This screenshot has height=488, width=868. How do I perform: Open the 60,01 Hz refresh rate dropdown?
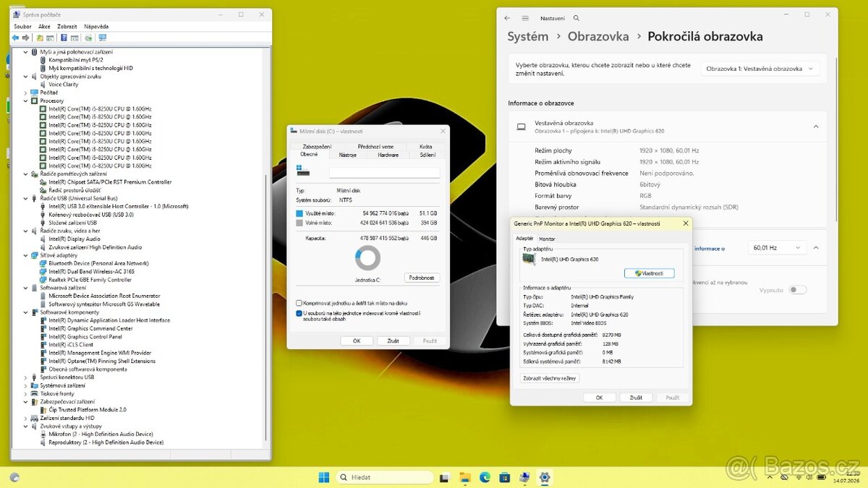coord(777,247)
